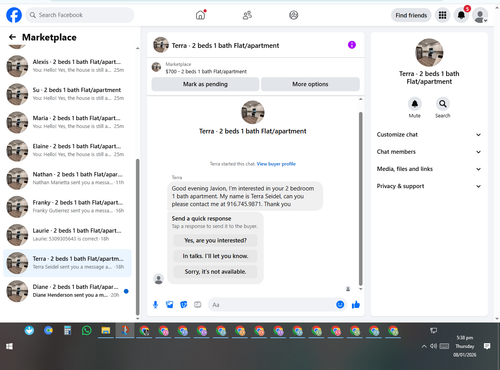Image resolution: width=500 pixels, height=370 pixels.
Task: Click the Facebook logo icon
Action: [14, 15]
